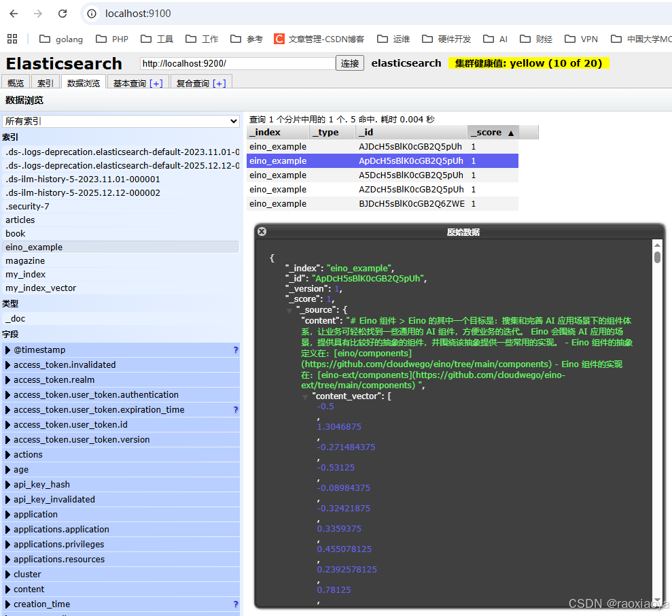Select row with id BJDcH5sBlK0cGB2Q6ZWE
672x616 pixels.
[383, 204]
